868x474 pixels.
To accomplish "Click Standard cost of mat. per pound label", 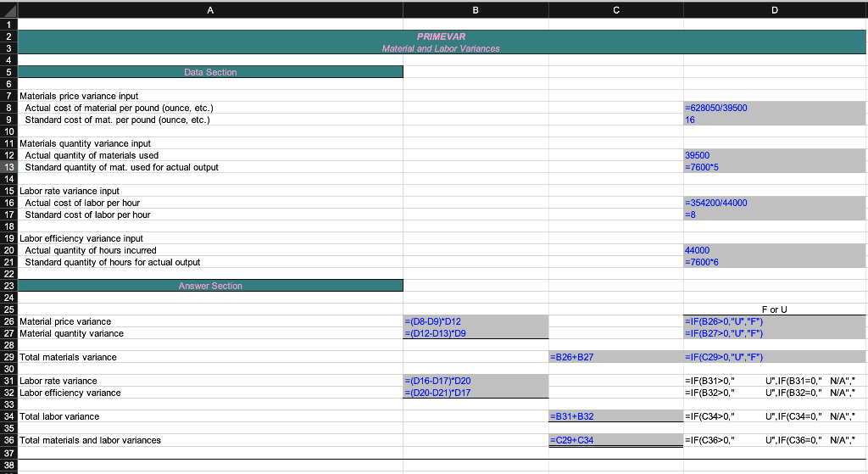I will tap(117, 120).
